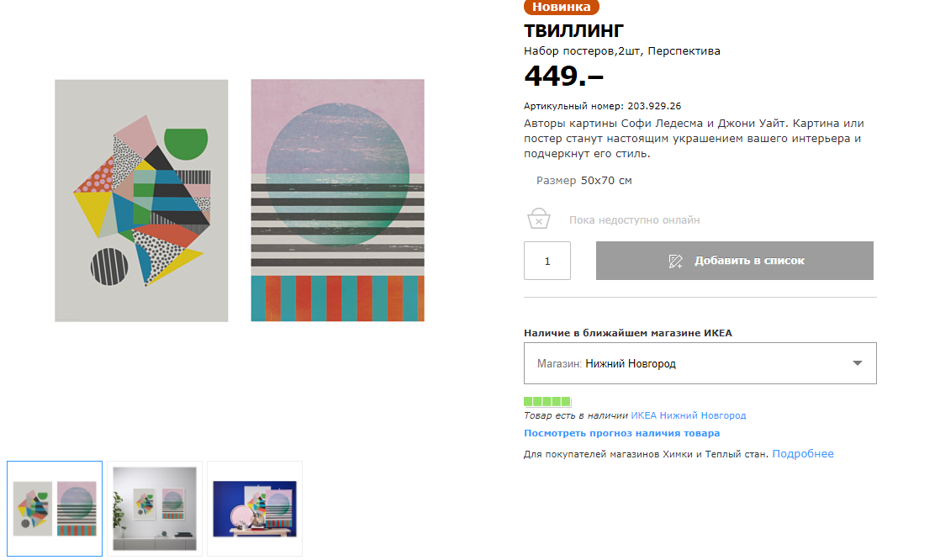940x560 pixels.
Task: Select the wall interior thumbnail
Action: point(155,509)
